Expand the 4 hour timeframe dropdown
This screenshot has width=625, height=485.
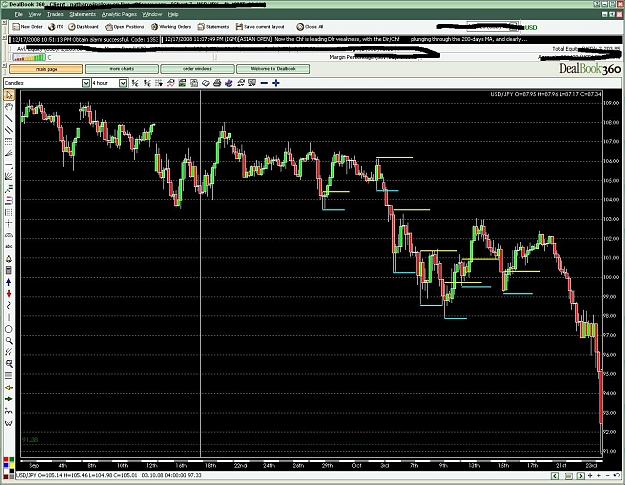point(123,83)
